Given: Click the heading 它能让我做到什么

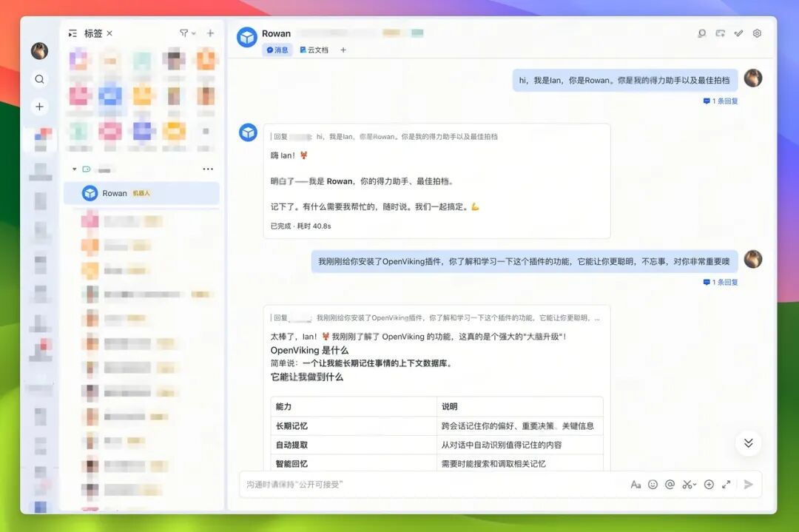Looking at the screenshot, I should point(307,377).
